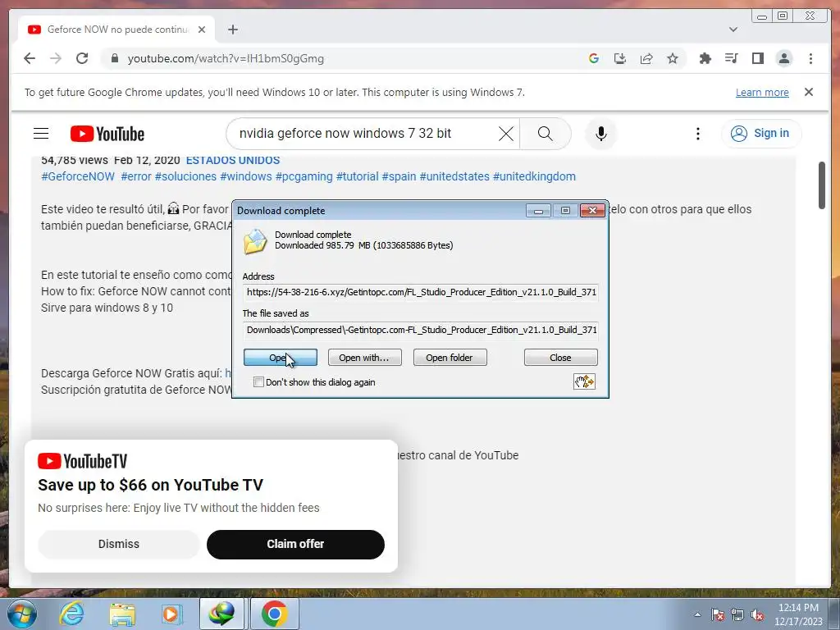Dismiss the Chrome update notice bar
The height and width of the screenshot is (630, 840).
pyautogui.click(x=809, y=92)
